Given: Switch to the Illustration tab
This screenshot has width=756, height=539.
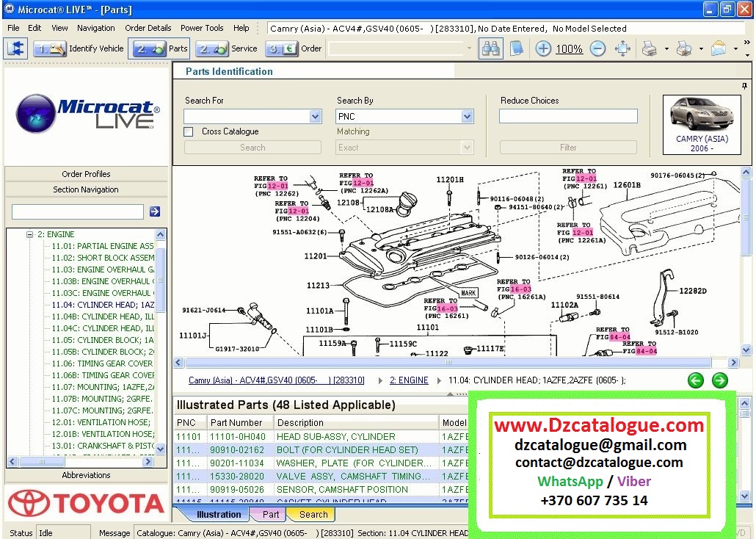Looking at the screenshot, I should click(219, 514).
